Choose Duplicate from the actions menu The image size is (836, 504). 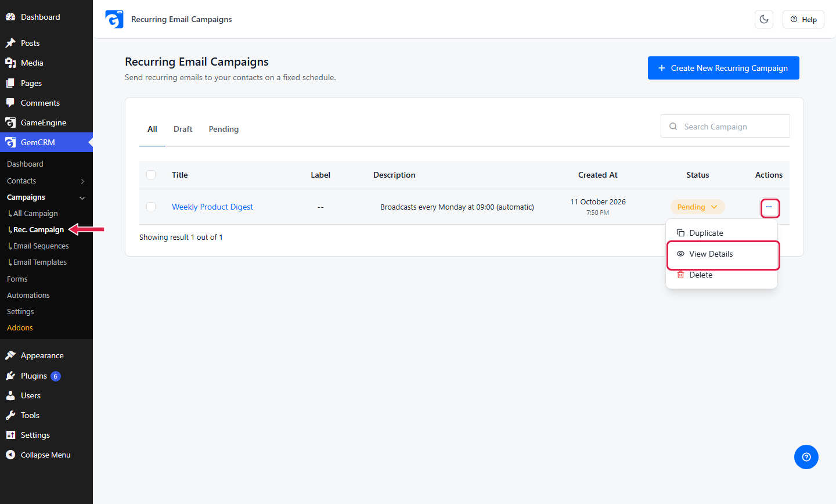pyautogui.click(x=722, y=233)
